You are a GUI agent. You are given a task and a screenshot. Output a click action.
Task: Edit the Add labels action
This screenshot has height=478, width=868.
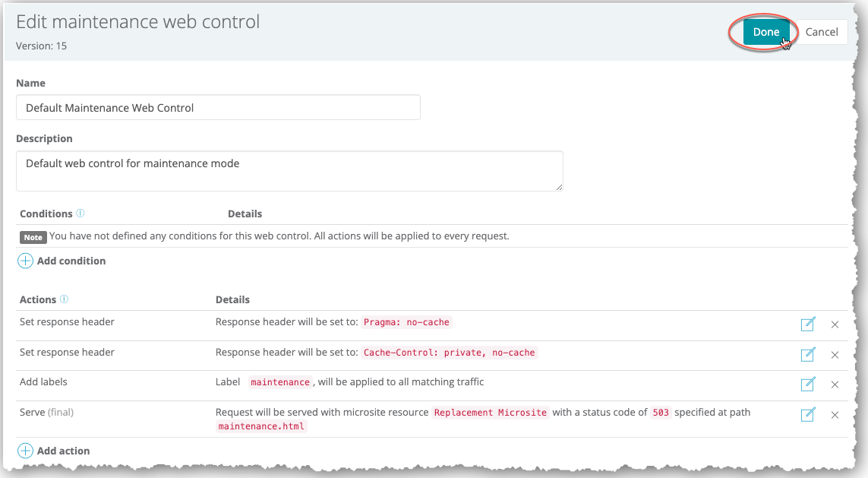pyautogui.click(x=808, y=385)
